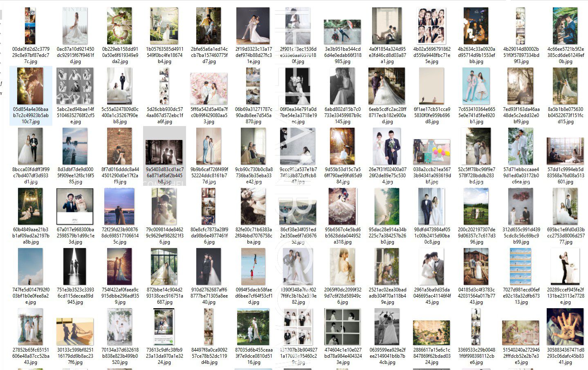
Task: Pick the 9a5403d83cd1ac7 forest couple thumbnail
Action: tap(164, 152)
